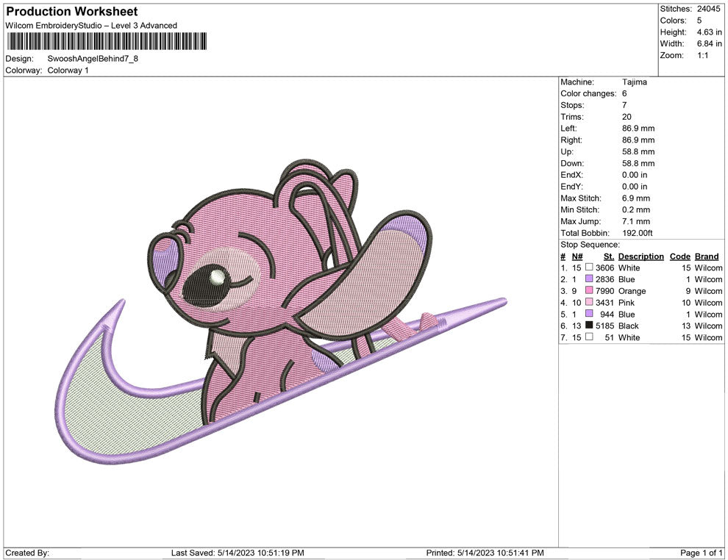
Task: Click the Width value '6.84 in'
Action: point(709,43)
